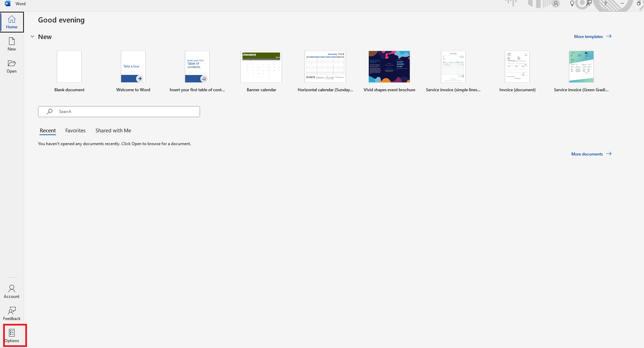Open Account settings from the sidebar
This screenshot has height=348, width=644.
tap(11, 290)
